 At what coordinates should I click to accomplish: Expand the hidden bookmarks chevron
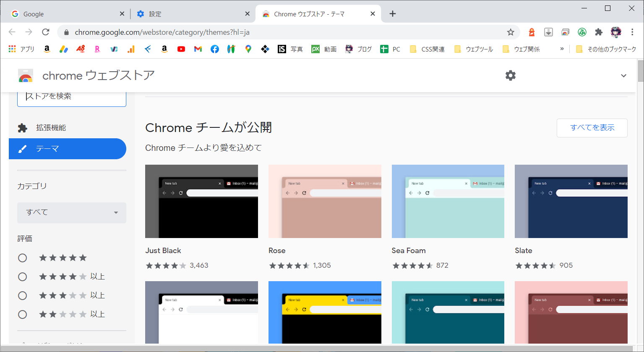click(x=562, y=49)
